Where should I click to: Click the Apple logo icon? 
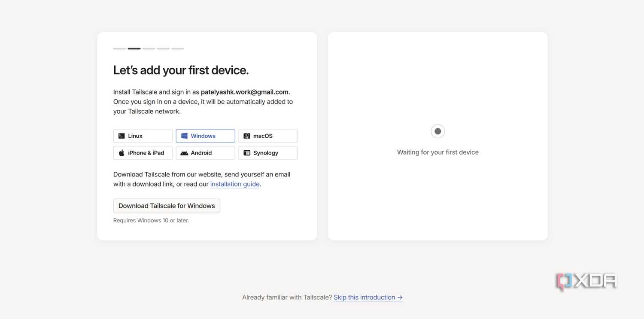coord(122,153)
